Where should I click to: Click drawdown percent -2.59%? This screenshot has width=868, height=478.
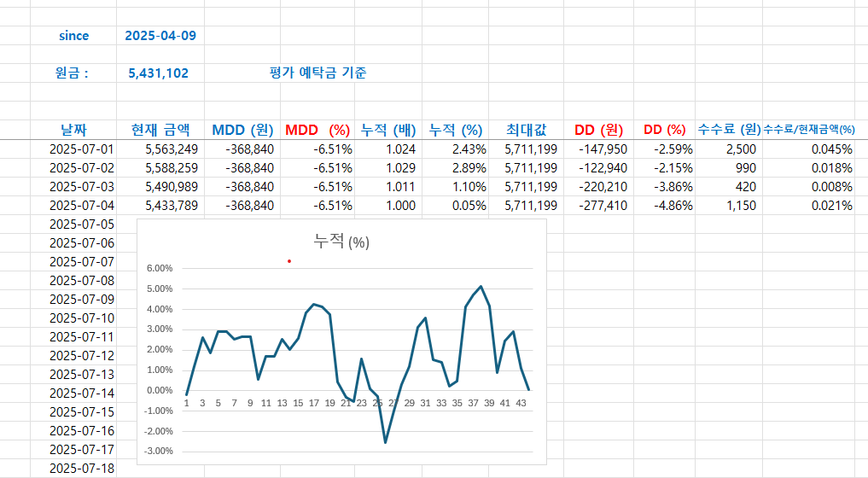(664, 149)
